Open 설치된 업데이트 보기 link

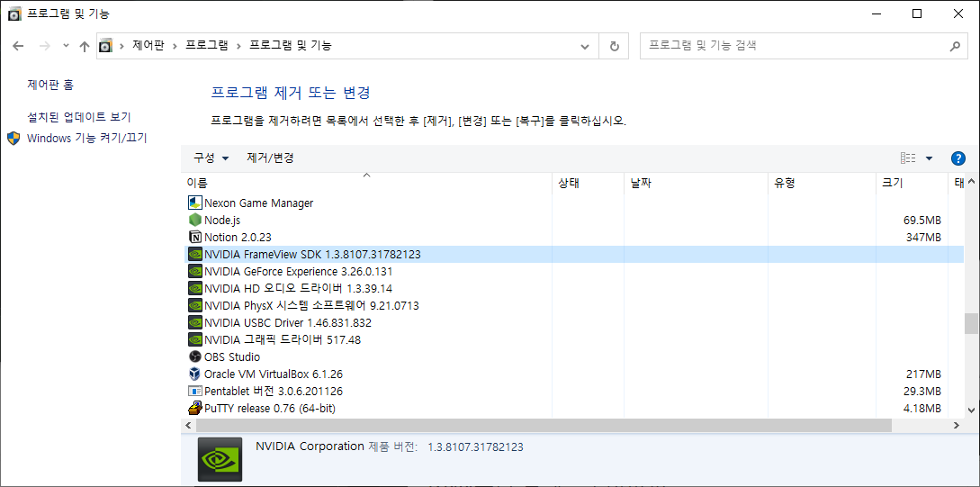(79, 117)
